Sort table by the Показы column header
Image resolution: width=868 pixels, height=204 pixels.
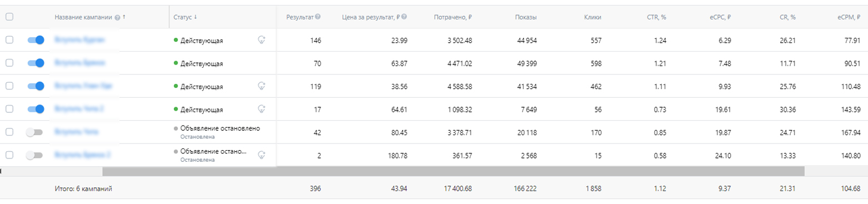coord(526,17)
